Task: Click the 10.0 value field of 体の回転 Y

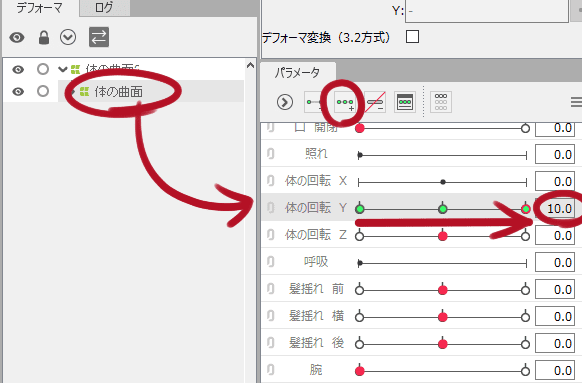Action: 555,209
